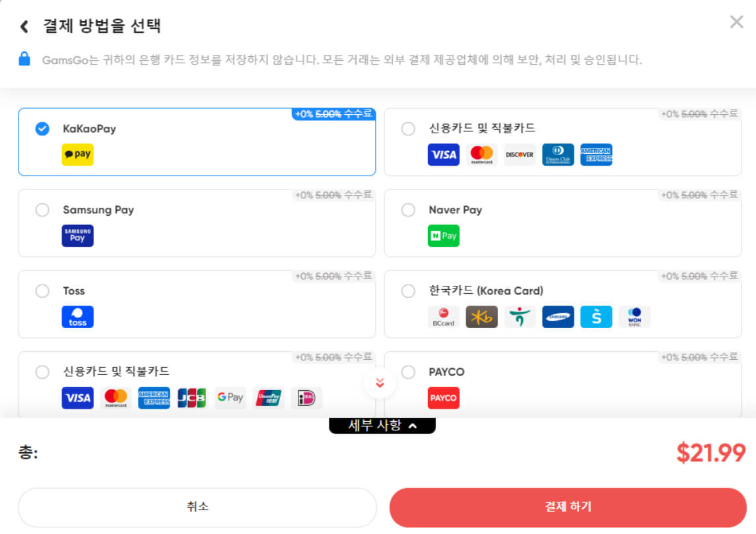The width and height of the screenshot is (756, 534).
Task: Click the 결제 방법을 선택 heading
Action: click(x=102, y=26)
